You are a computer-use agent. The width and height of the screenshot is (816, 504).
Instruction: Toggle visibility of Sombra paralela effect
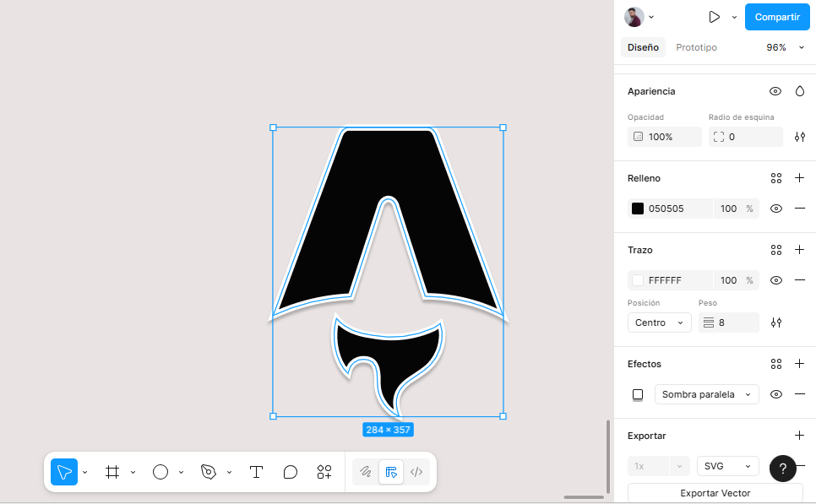(775, 394)
